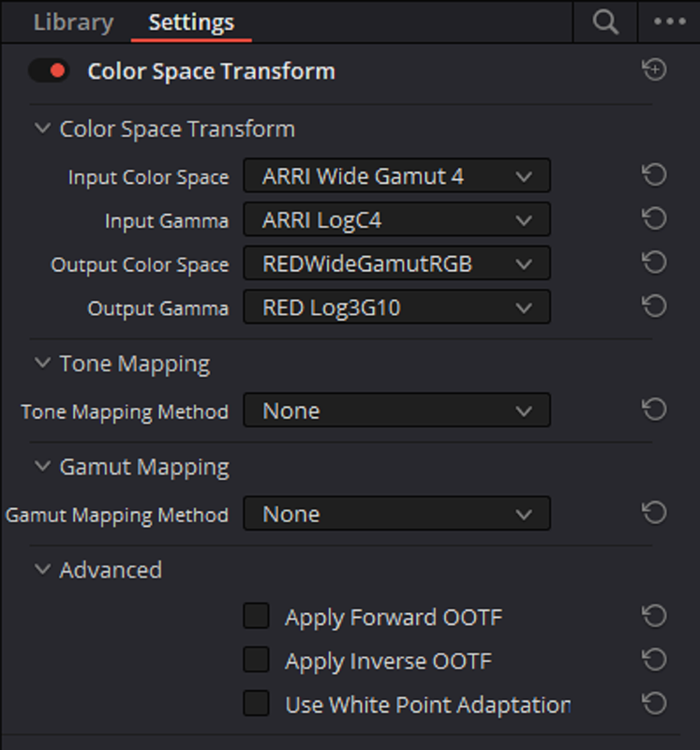Screen dimensions: 700x750
Task: Reset the Output Gamma value
Action: [654, 307]
